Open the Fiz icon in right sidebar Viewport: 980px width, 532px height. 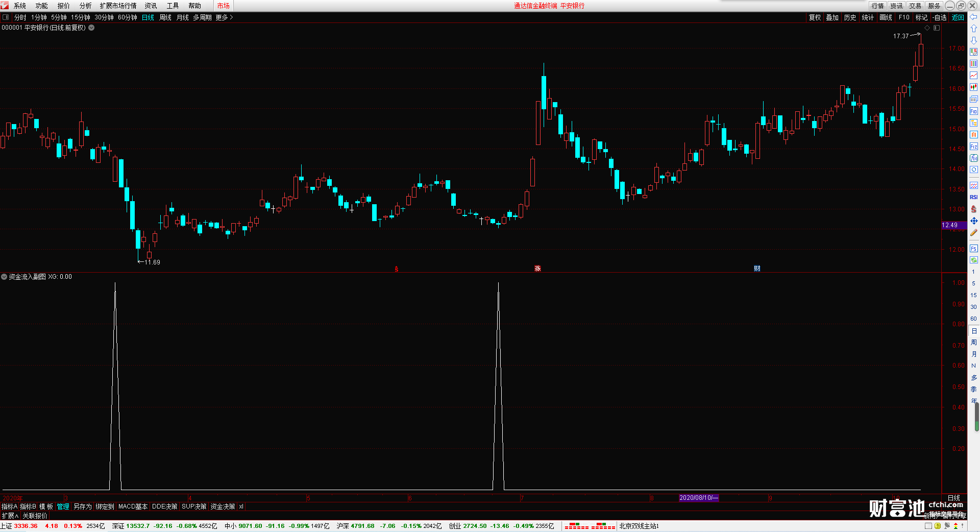click(973, 147)
